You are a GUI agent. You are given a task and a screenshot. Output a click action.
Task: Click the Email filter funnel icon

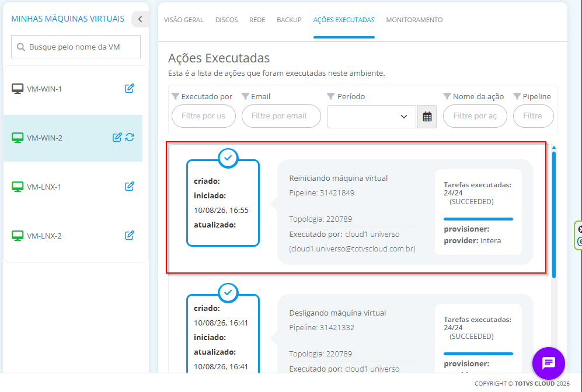pos(245,96)
